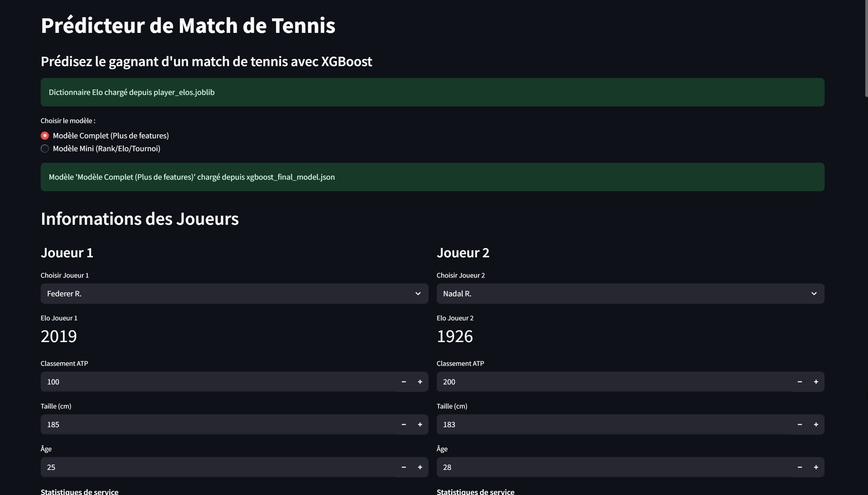Click the Joueur 1 Âge input field
This screenshot has height=495, width=868.
pos(218,467)
